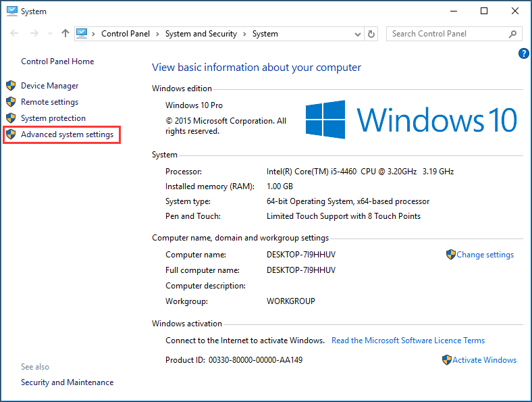Expand the chevron after Control Panel breadcrumb

[x=158, y=34]
